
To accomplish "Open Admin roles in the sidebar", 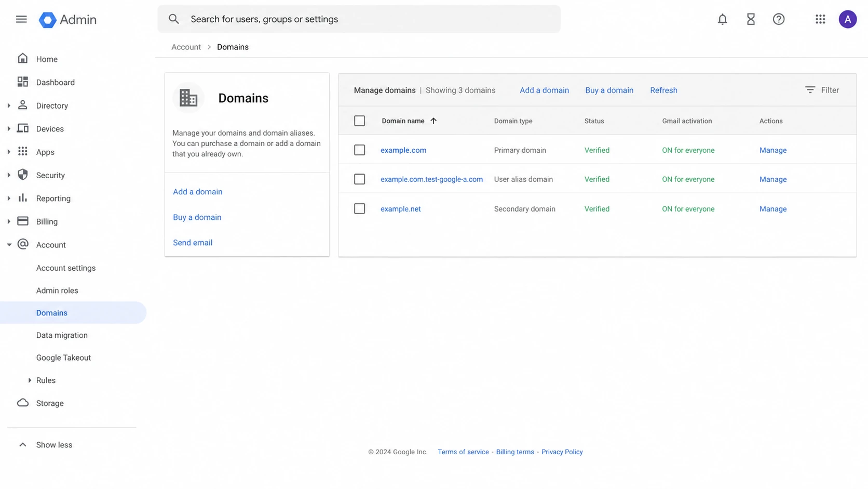I will pyautogui.click(x=57, y=290).
